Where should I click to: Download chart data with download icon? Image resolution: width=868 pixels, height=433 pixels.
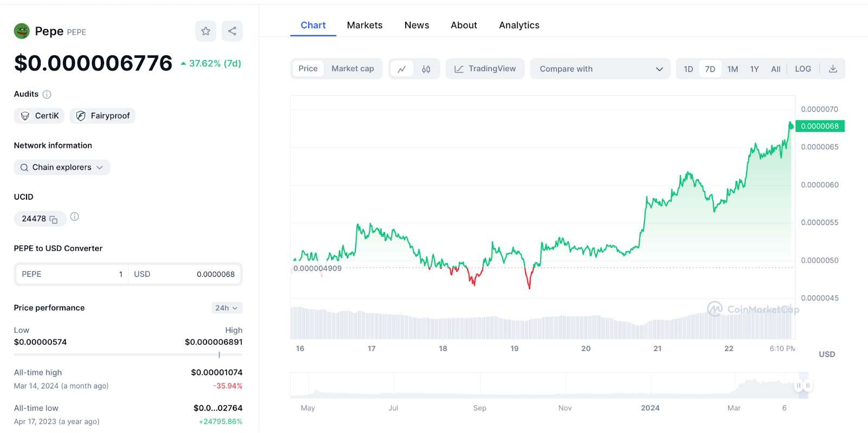[833, 69]
